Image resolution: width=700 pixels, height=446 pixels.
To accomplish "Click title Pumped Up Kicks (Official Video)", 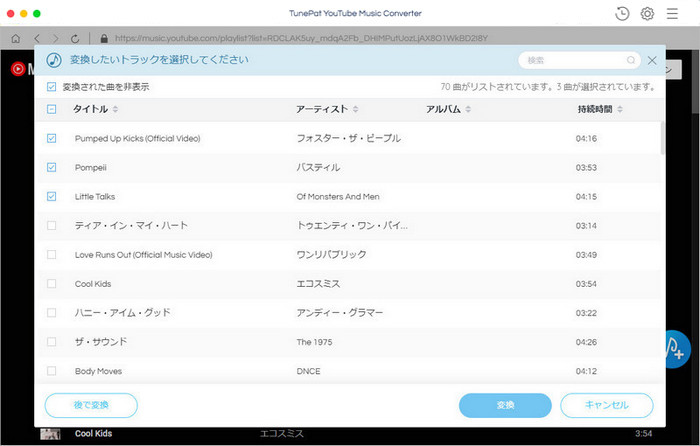I will (138, 138).
